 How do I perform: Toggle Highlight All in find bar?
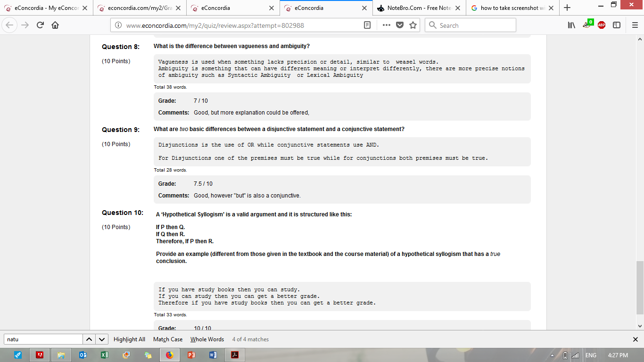click(x=129, y=339)
